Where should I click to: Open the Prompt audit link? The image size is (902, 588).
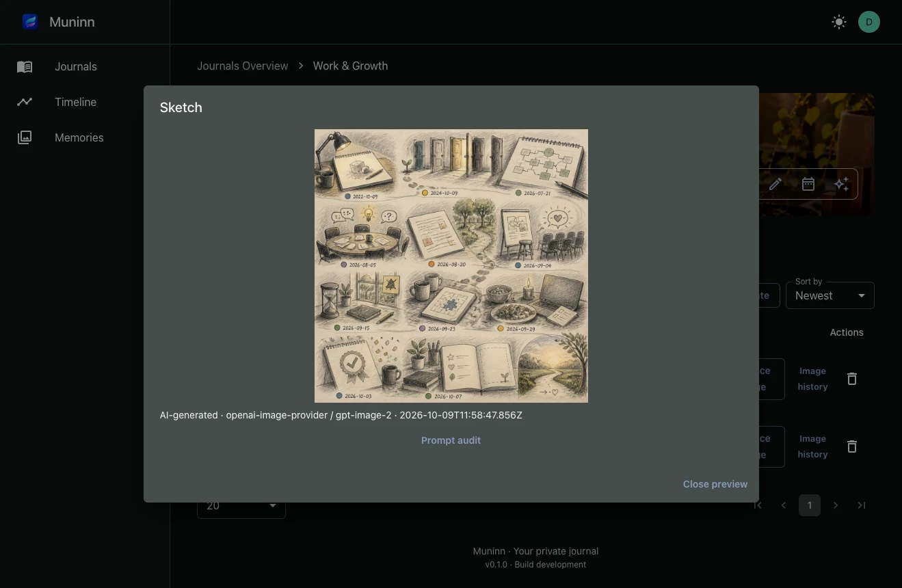pos(451,440)
